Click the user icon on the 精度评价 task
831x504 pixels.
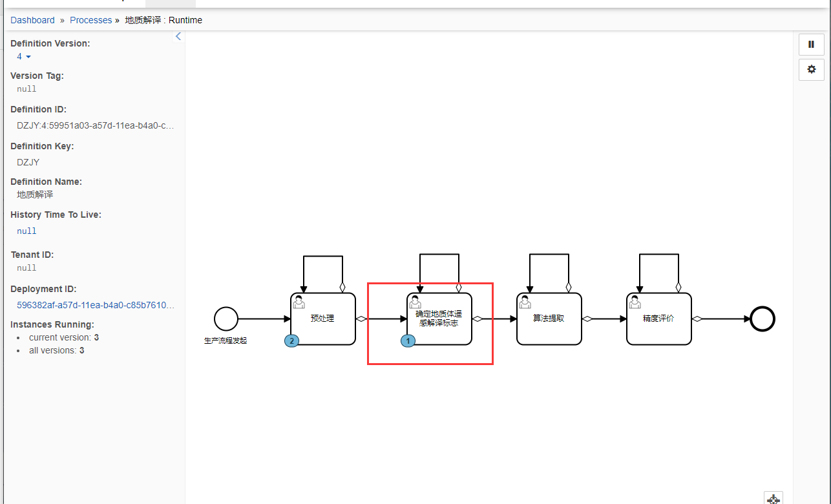pos(635,301)
